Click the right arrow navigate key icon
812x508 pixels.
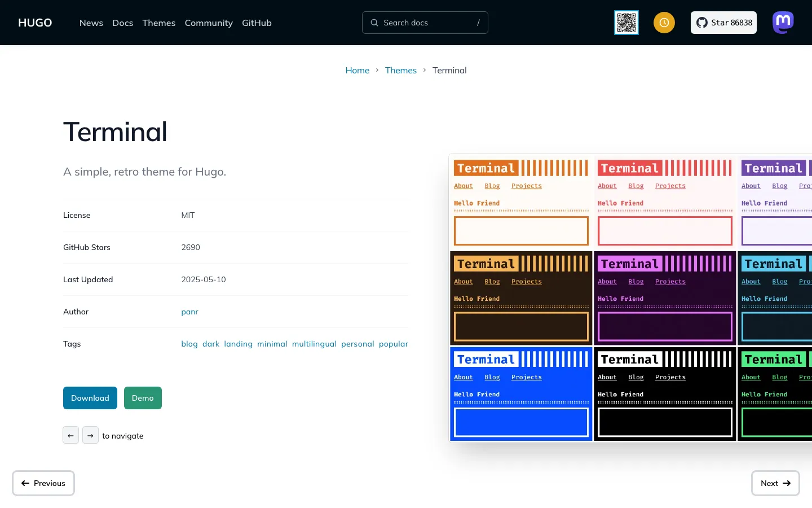(x=90, y=435)
